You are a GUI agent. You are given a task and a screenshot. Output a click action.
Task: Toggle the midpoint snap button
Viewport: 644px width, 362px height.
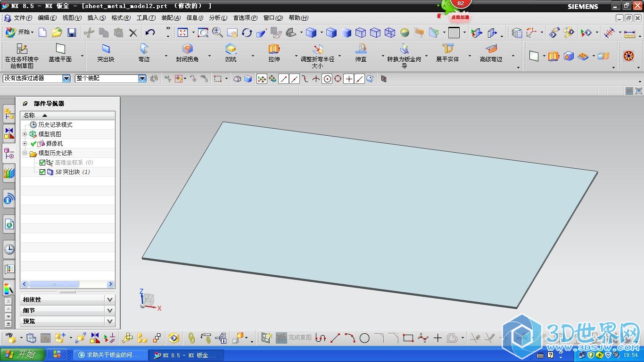[295, 79]
